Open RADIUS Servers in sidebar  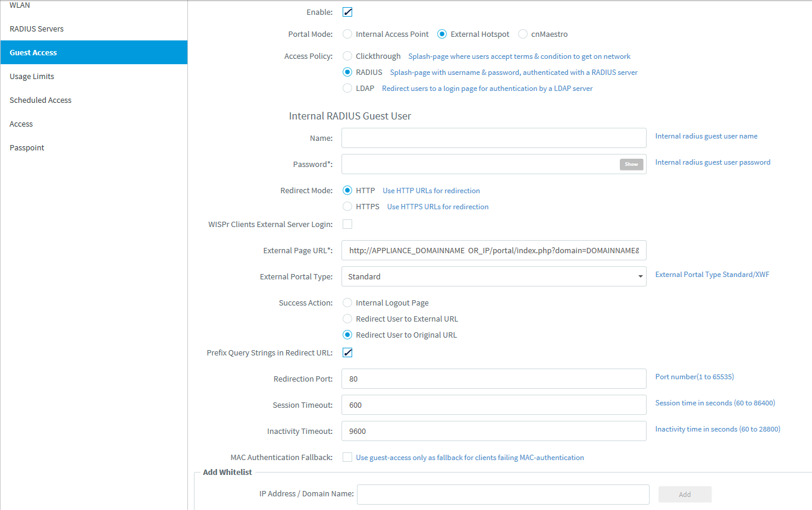[x=36, y=29]
